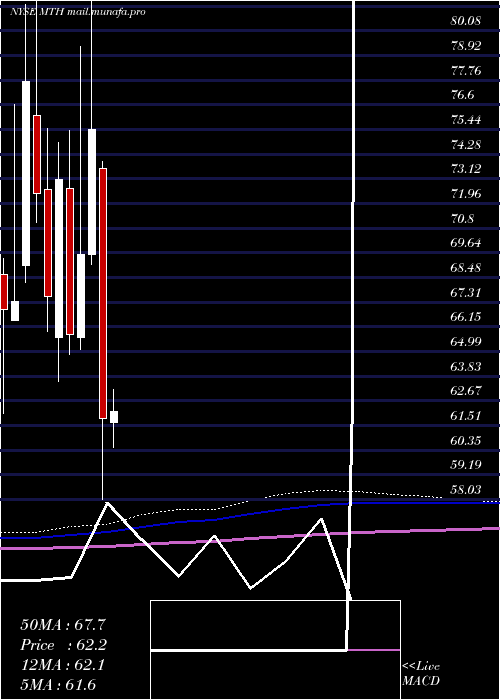The image size is (500, 700).
Task: Click the 62.67 price axis label
Action: click(x=466, y=392)
